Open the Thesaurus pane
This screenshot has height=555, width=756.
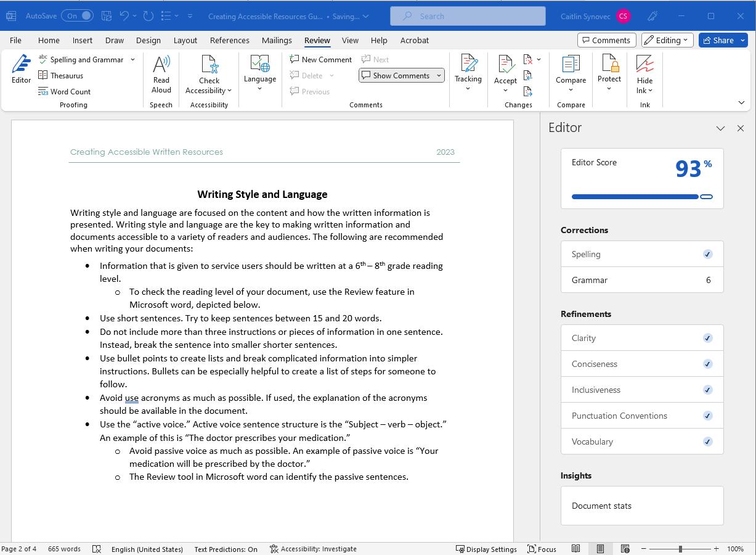60,75
